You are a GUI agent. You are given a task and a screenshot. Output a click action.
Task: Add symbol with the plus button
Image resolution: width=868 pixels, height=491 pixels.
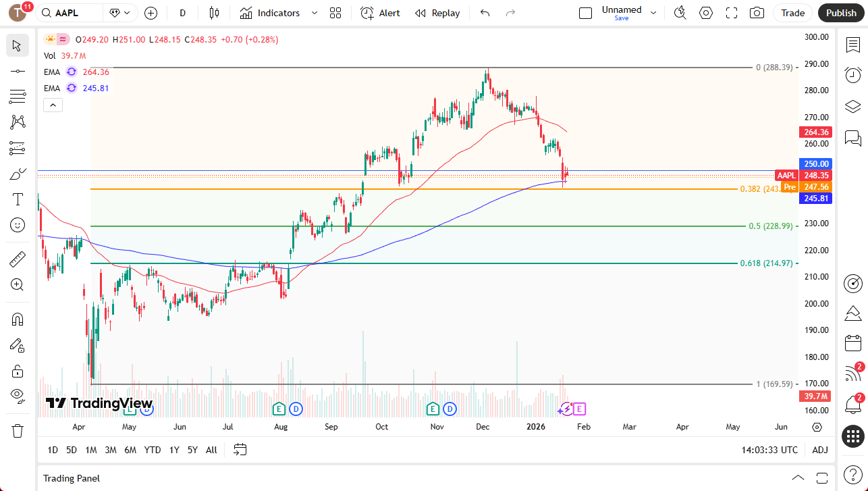pyautogui.click(x=151, y=13)
